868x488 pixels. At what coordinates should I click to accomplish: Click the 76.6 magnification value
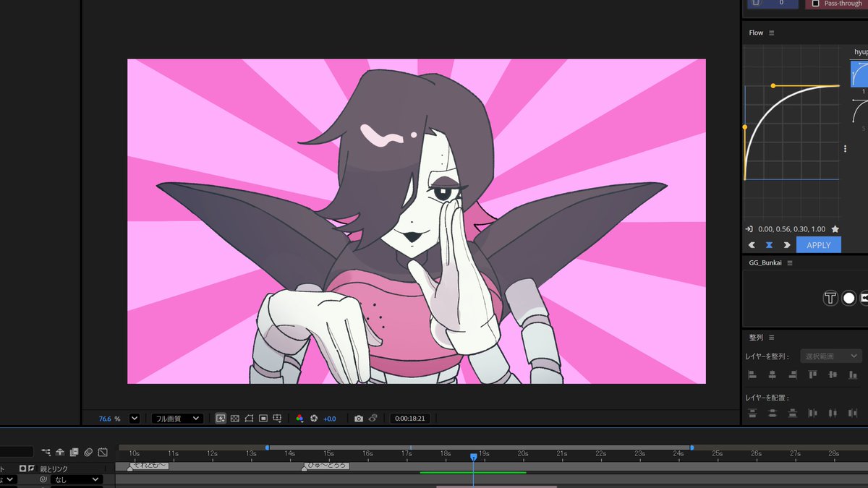(105, 419)
